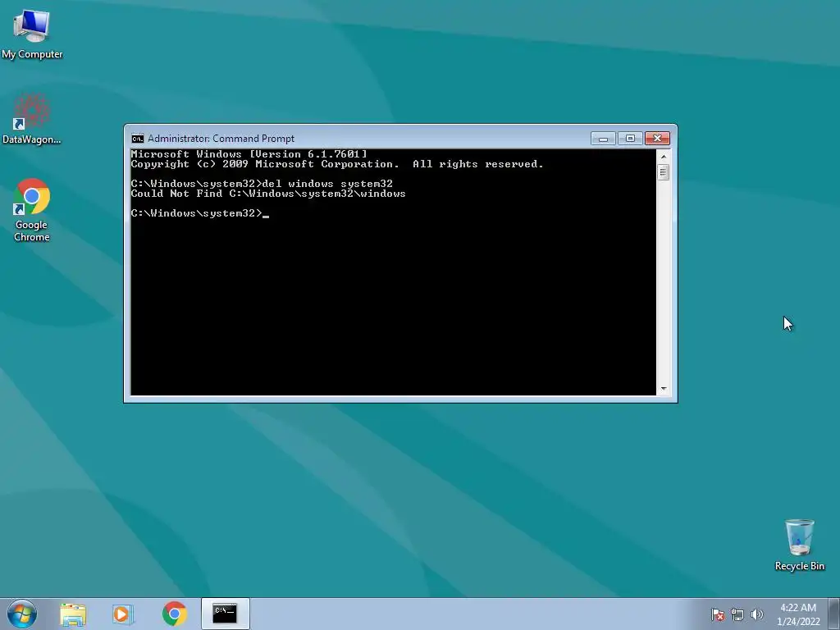Click the Show desktop strip

[x=833, y=614]
